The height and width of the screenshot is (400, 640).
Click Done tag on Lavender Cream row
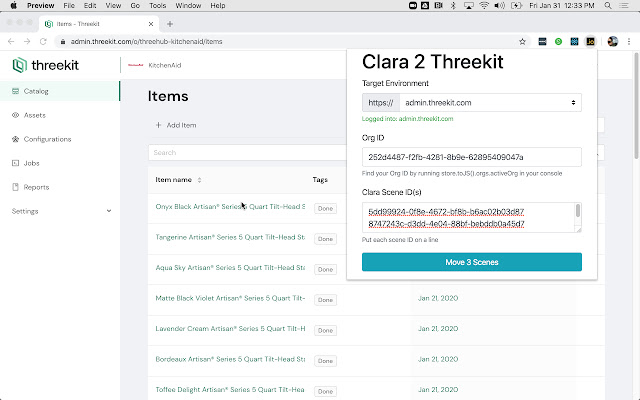[x=325, y=331]
